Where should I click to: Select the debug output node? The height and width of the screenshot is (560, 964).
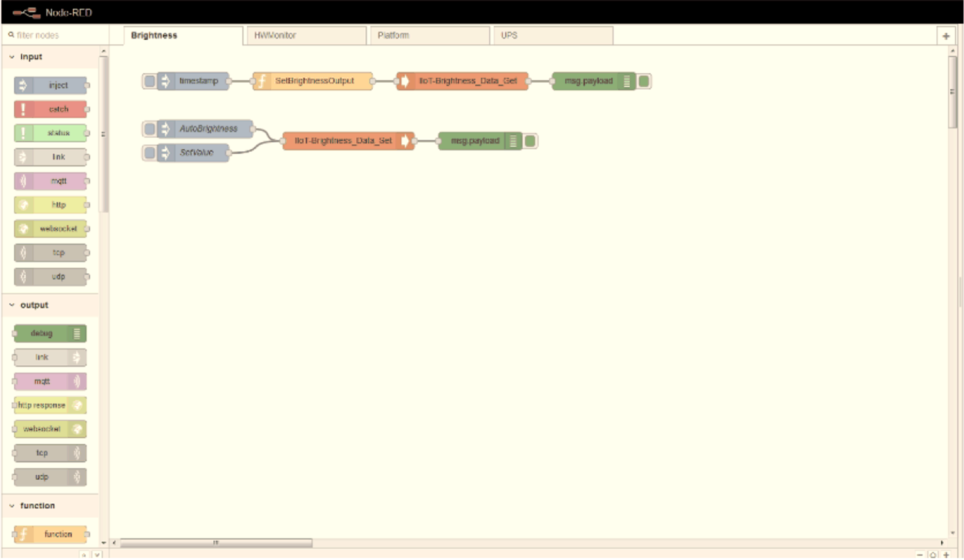[x=50, y=334]
